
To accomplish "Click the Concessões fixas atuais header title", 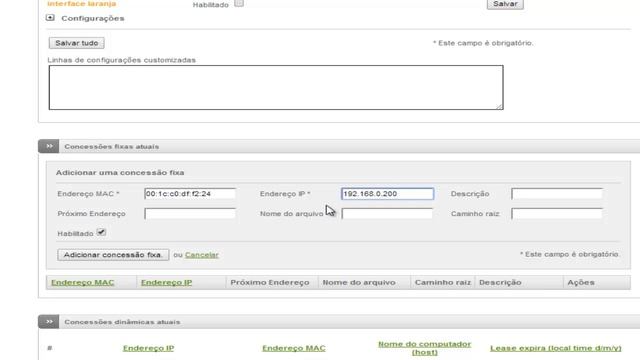I will tap(112, 147).
